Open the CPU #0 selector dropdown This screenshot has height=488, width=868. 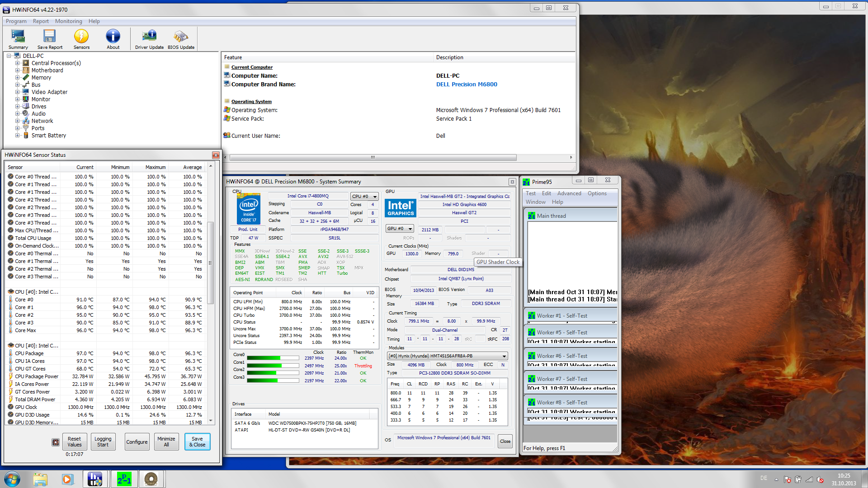(364, 197)
